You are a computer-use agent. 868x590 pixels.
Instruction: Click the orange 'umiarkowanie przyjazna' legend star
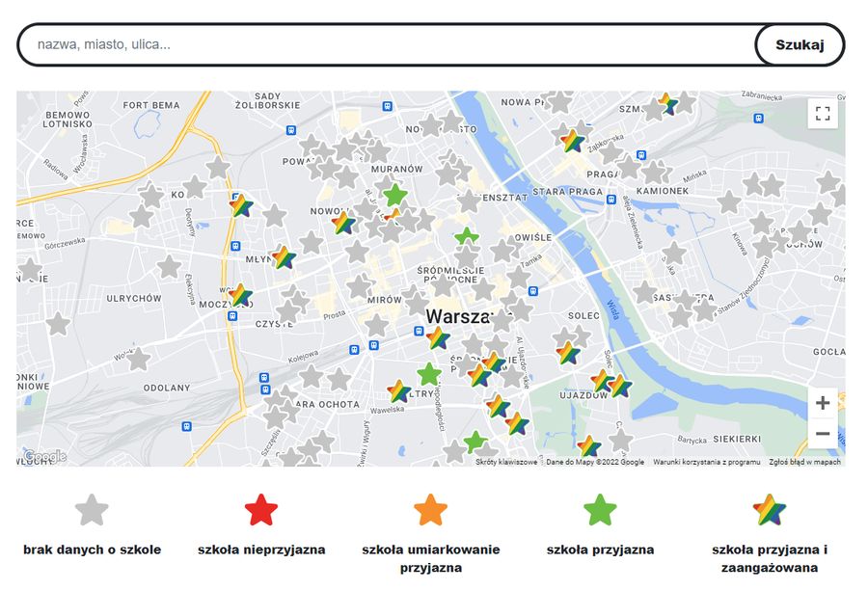pyautogui.click(x=431, y=510)
